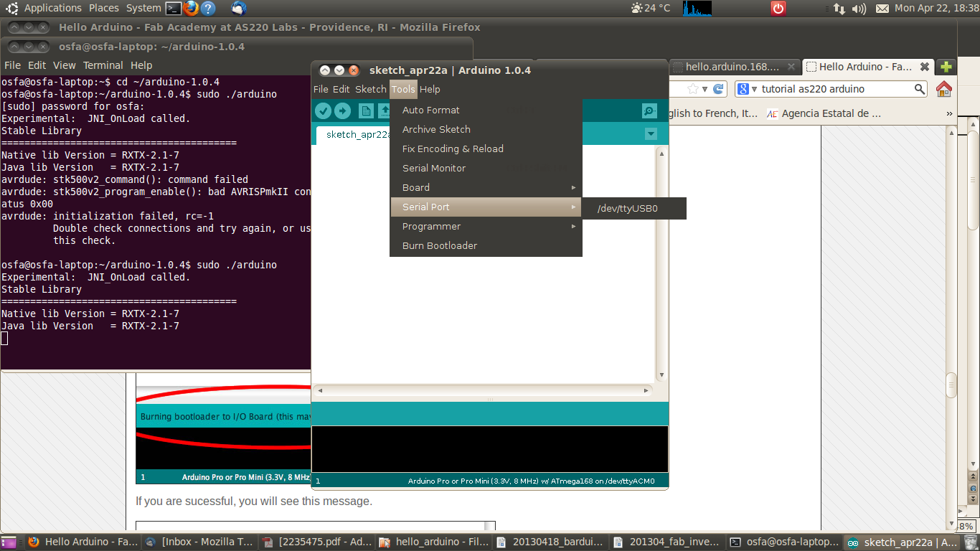This screenshot has height=551, width=980.
Task: Switch to osfa@osfa-laptop terminal taskbar item
Action: 785,542
